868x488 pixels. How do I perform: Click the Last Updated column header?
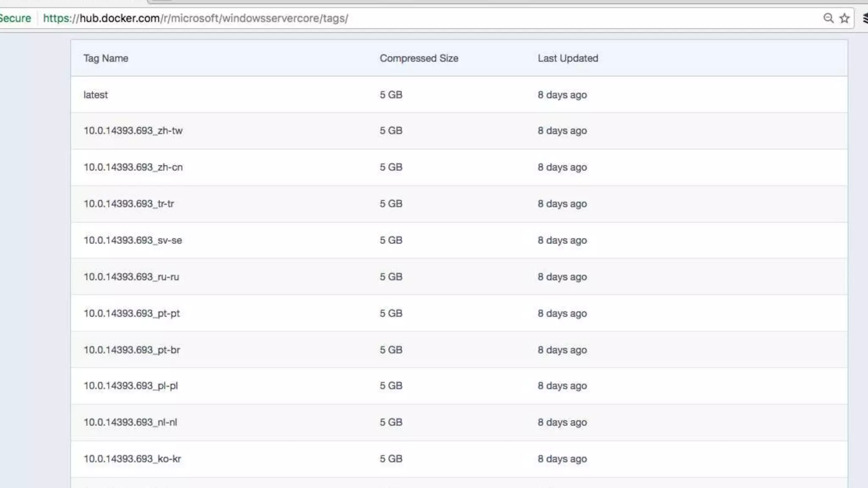(x=568, y=58)
